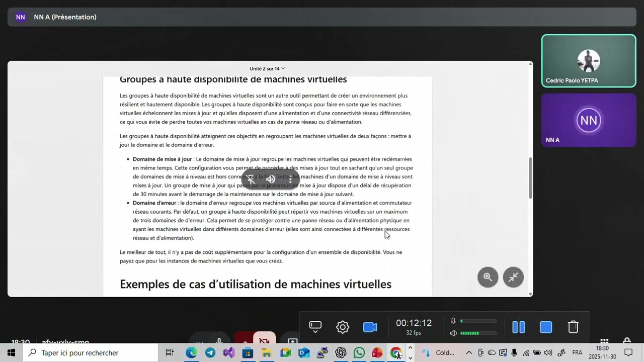Click the tray microphone icon
The width and height of the screenshot is (644, 362).
pos(514,353)
